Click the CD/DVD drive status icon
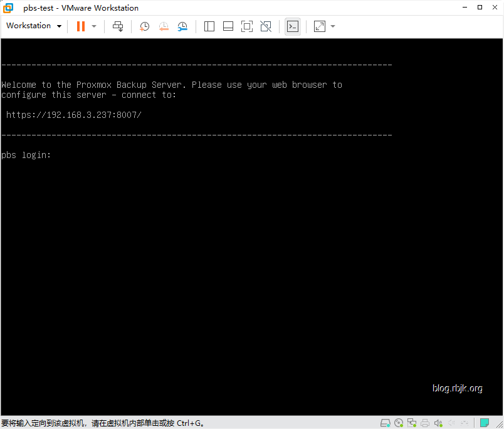504x429 pixels. pos(399,423)
